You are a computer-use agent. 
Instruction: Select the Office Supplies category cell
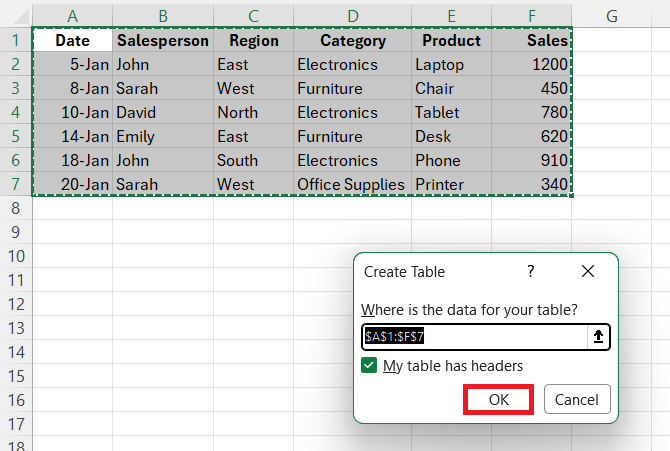pyautogui.click(x=353, y=184)
